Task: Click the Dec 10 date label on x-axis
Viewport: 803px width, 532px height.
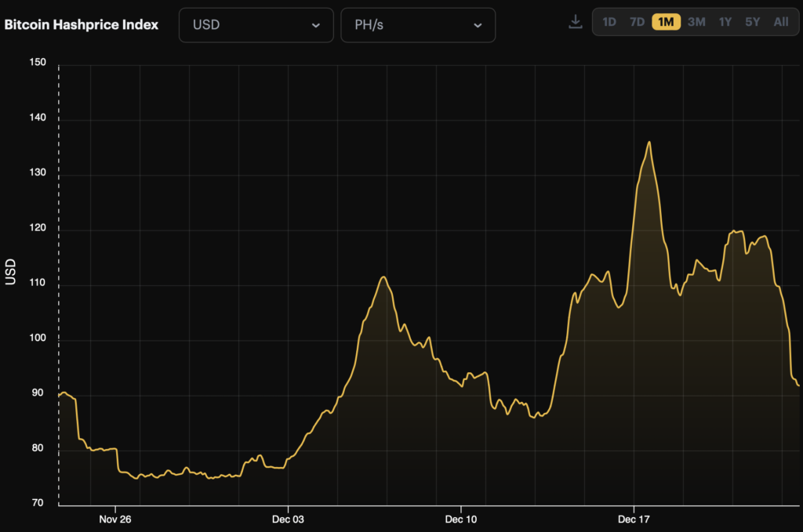Action: pyautogui.click(x=461, y=519)
